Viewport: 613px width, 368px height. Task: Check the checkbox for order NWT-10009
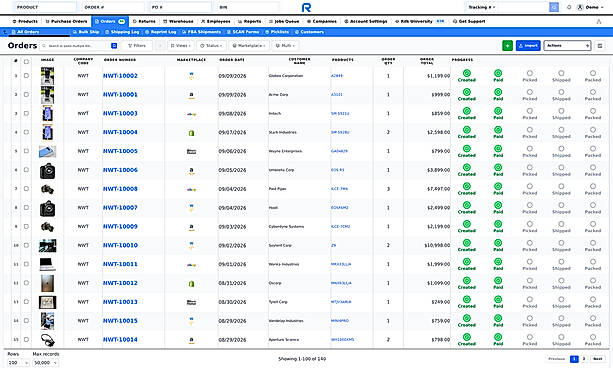pyautogui.click(x=26, y=226)
